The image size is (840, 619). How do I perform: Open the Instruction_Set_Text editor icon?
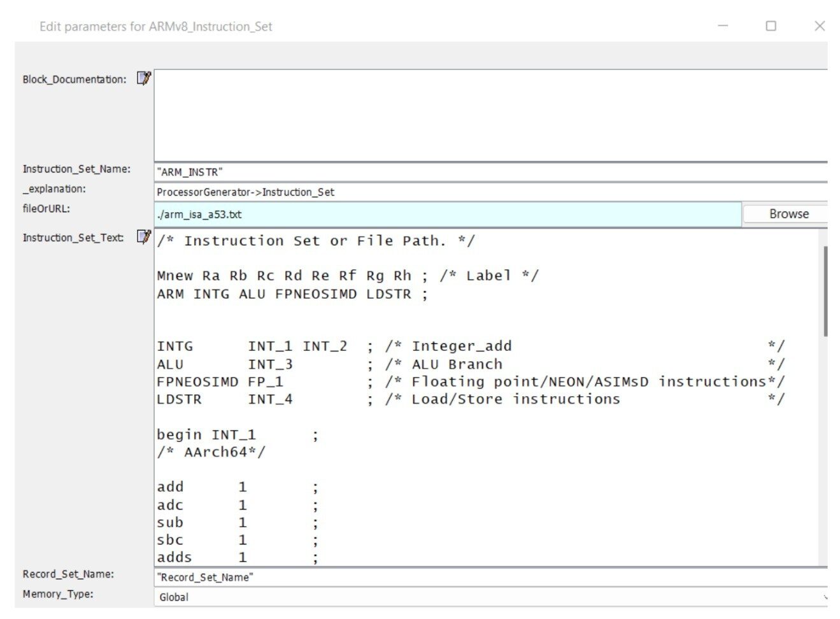144,237
